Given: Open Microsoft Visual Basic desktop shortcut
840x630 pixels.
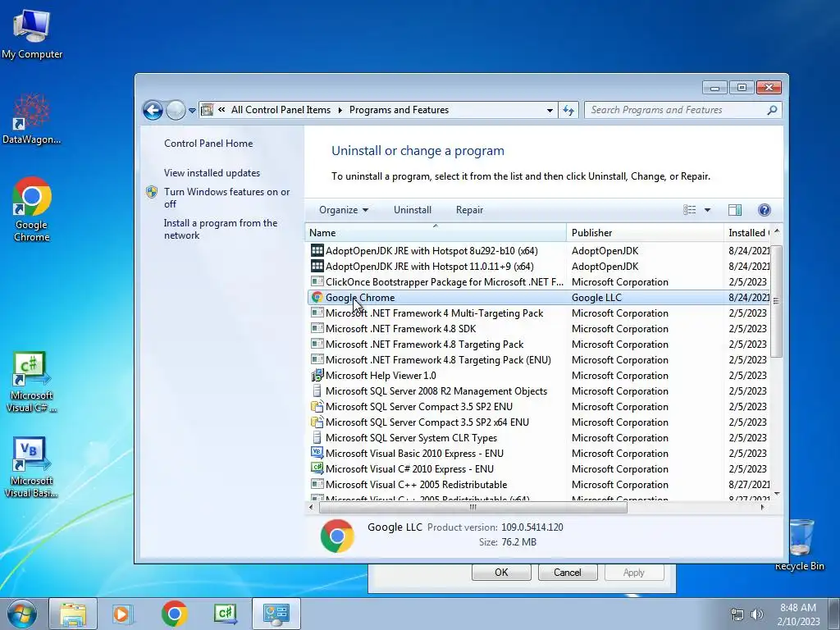Looking at the screenshot, I should (x=32, y=467).
